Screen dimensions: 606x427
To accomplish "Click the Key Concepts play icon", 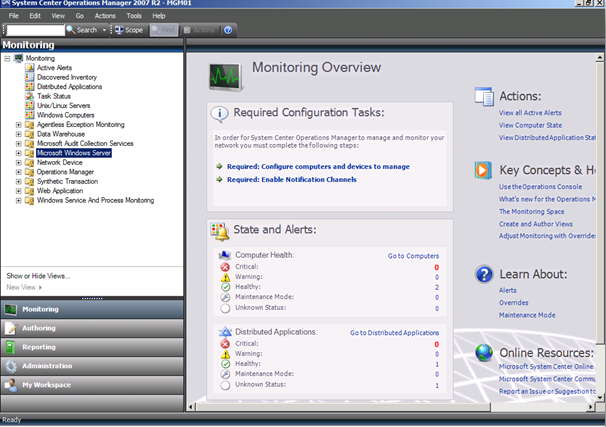I will [483, 170].
